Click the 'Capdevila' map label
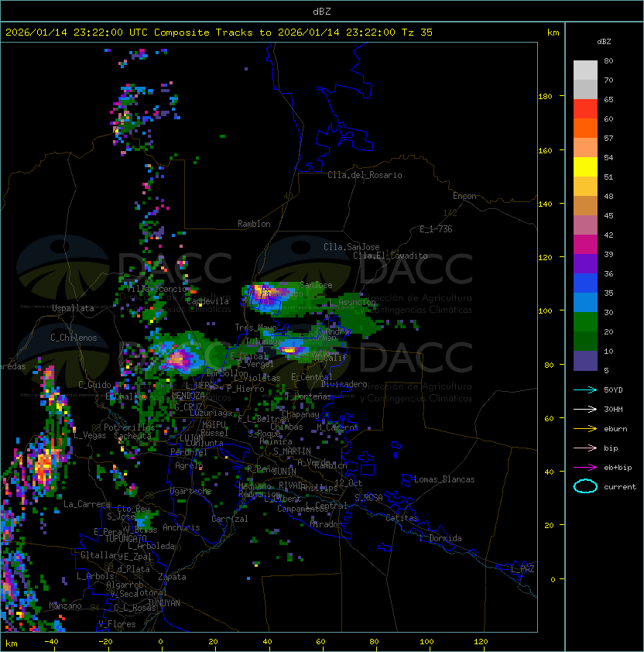The image size is (644, 652). click(x=207, y=301)
